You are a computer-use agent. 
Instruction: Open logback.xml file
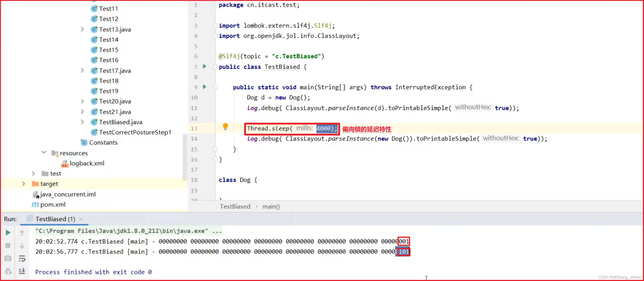point(83,163)
